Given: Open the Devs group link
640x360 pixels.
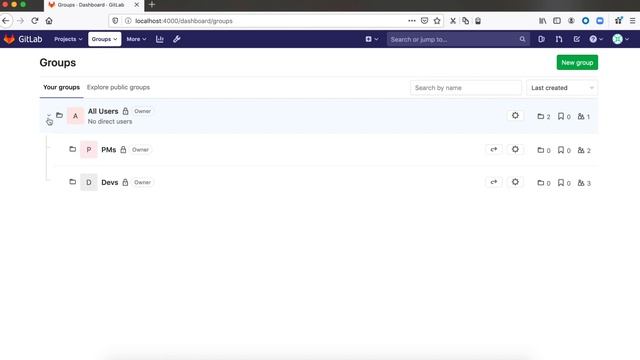Looking at the screenshot, I should click(110, 182).
